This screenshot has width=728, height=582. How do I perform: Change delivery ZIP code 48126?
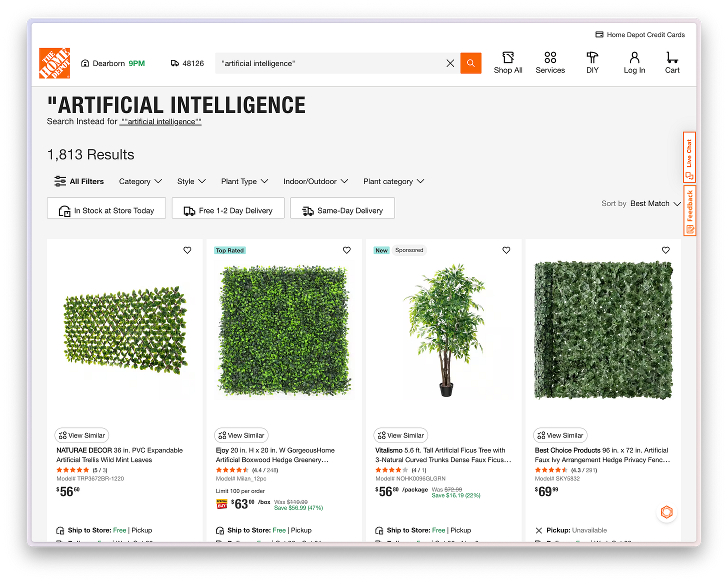[187, 63]
